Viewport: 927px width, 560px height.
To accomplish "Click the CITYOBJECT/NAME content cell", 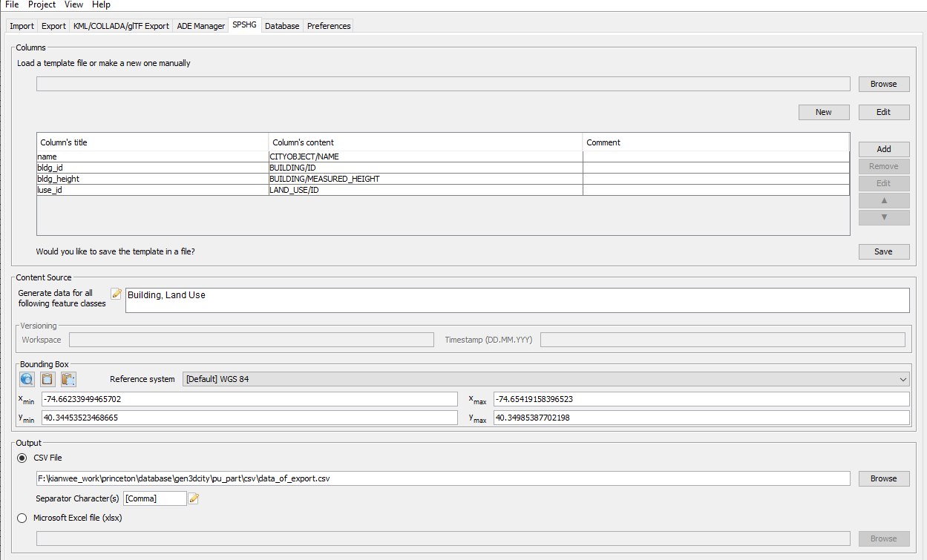I will click(425, 157).
